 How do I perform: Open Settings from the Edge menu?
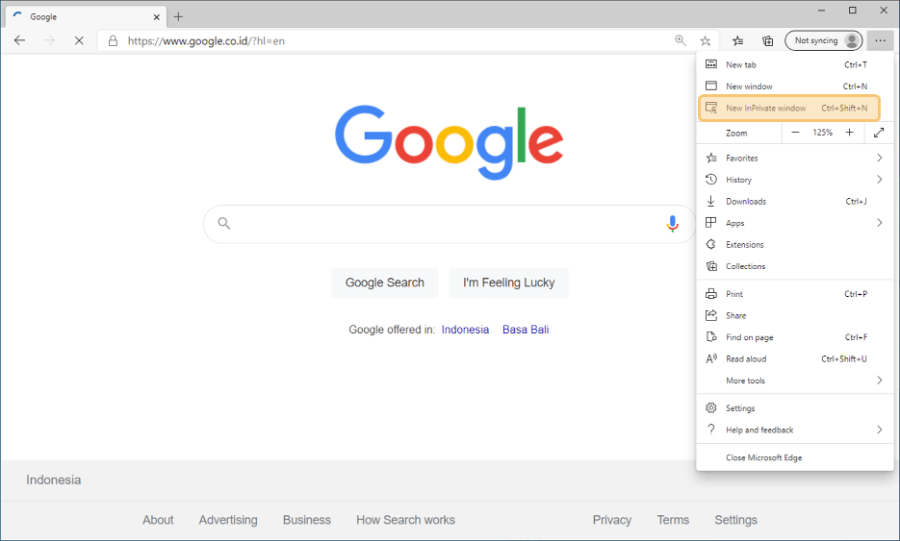click(x=795, y=408)
